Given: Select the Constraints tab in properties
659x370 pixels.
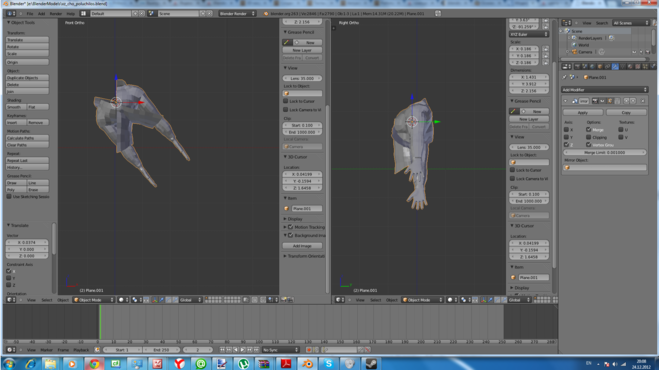Looking at the screenshot, I should (x=607, y=66).
